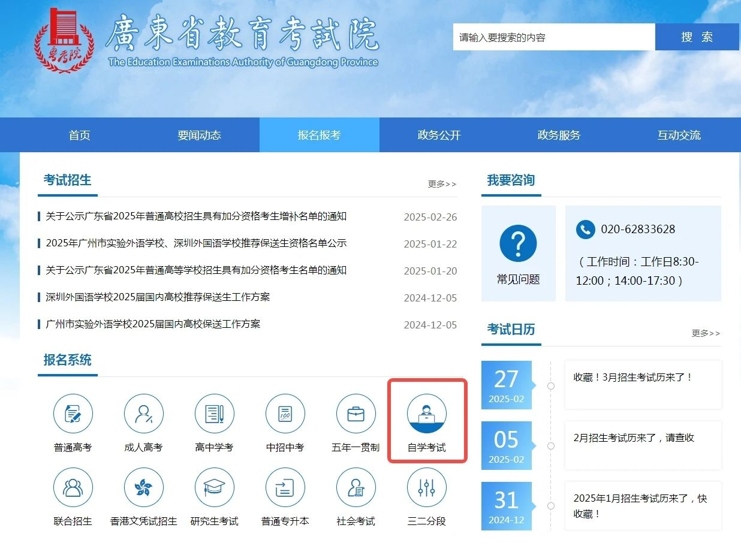Click the date 2025-02-26 in news list

pyautogui.click(x=431, y=217)
